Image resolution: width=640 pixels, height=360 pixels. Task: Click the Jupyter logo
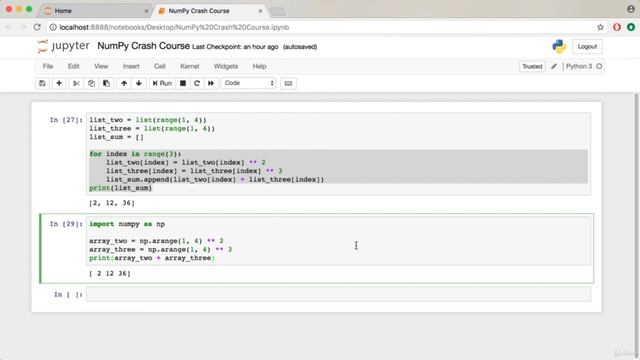tap(63, 46)
